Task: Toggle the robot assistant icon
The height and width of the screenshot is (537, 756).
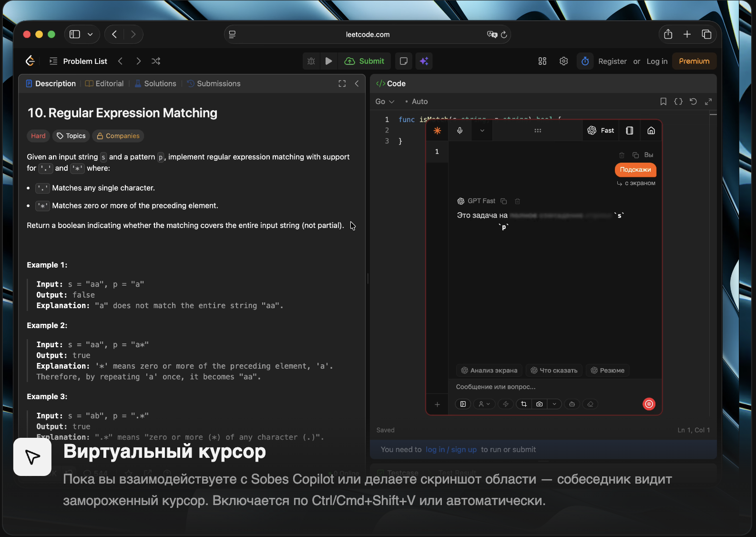Action: pos(572,404)
